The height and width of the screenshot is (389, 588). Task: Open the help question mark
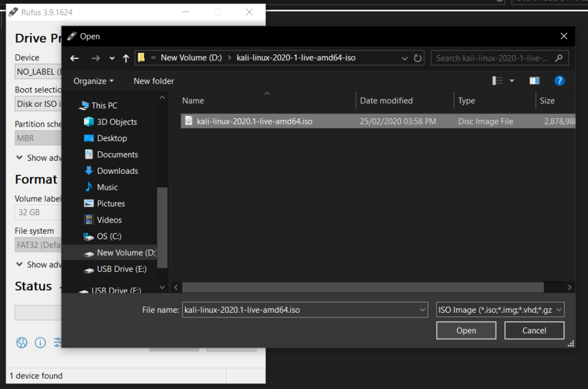coord(559,80)
